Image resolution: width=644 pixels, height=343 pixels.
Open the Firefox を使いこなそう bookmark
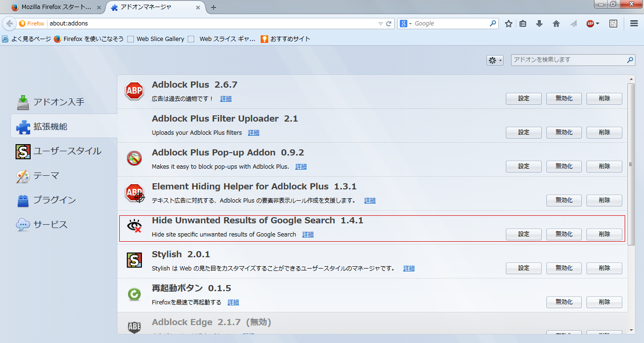(x=89, y=39)
